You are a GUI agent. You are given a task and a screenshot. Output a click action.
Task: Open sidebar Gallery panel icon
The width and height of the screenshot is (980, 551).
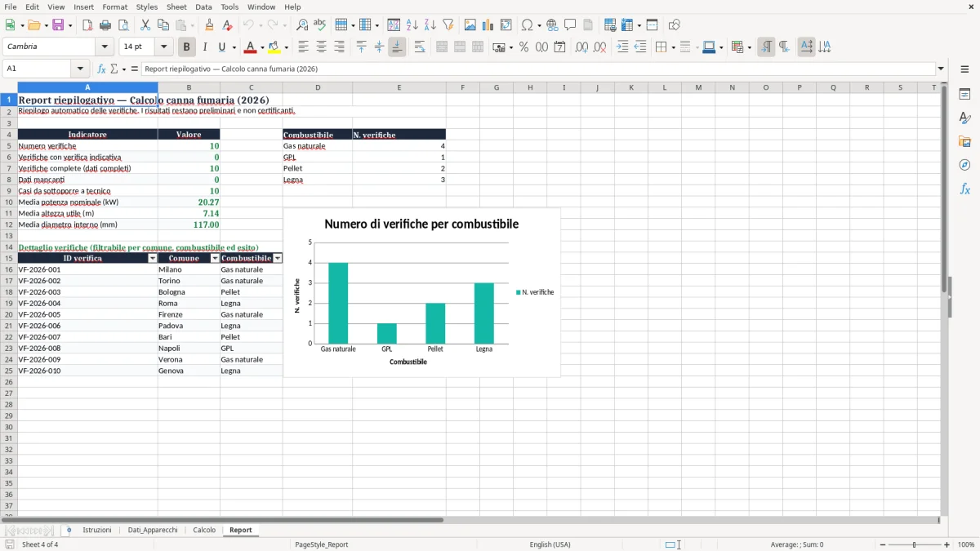(964, 141)
